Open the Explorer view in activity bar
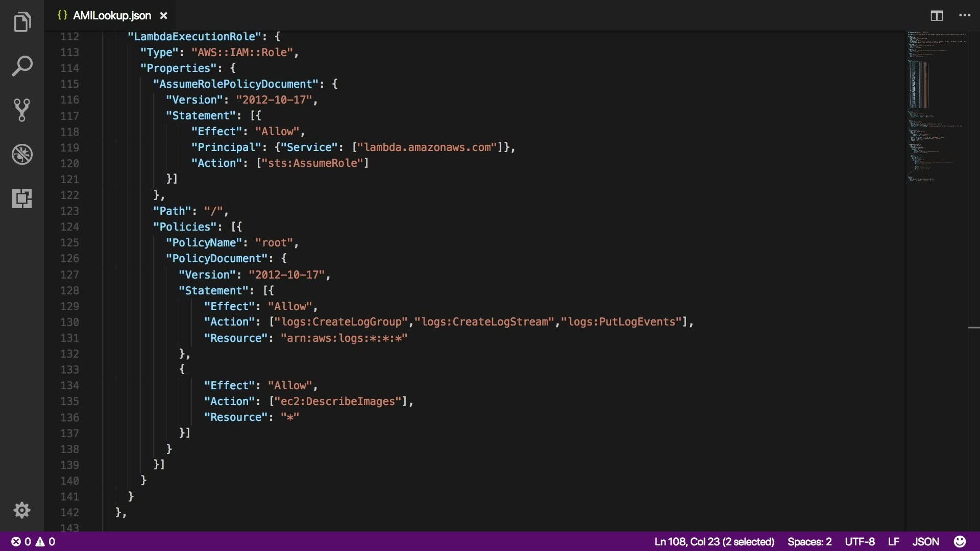980x551 pixels. coord(22,22)
